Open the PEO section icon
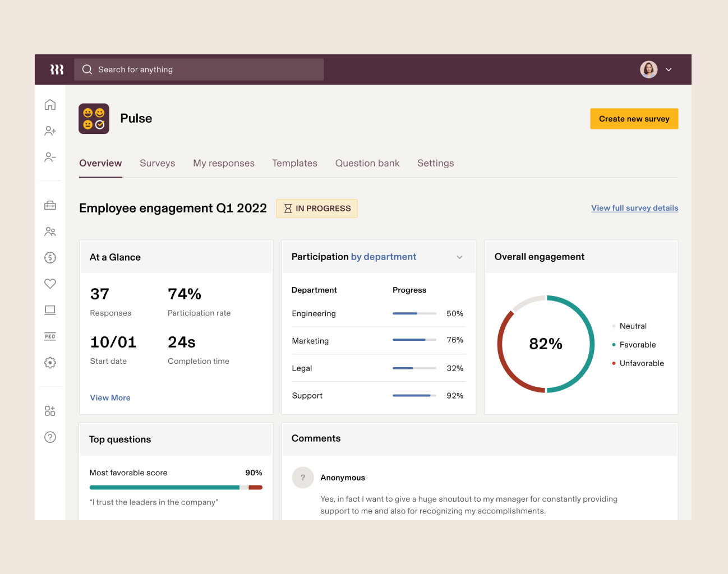 click(50, 336)
